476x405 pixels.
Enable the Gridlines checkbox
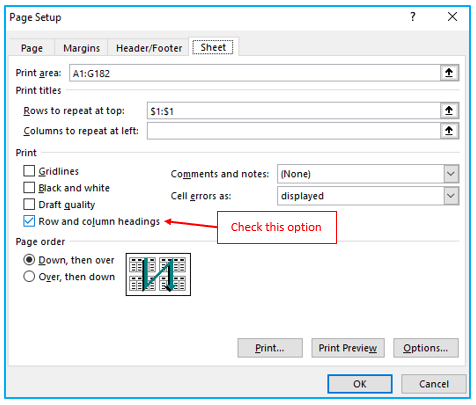pyautogui.click(x=29, y=171)
